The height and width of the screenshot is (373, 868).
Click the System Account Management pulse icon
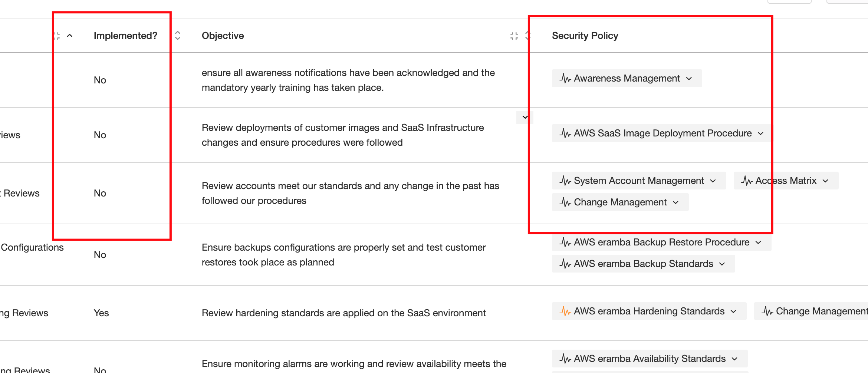tap(565, 181)
